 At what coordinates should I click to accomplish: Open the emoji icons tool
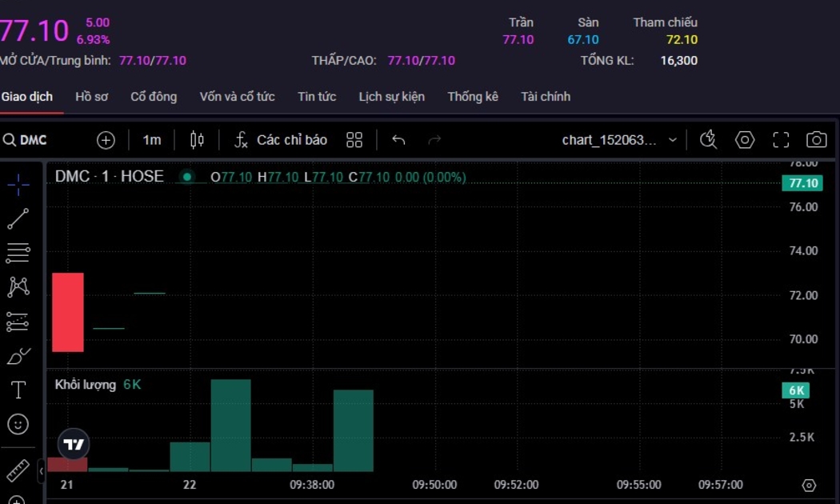pos(18,424)
